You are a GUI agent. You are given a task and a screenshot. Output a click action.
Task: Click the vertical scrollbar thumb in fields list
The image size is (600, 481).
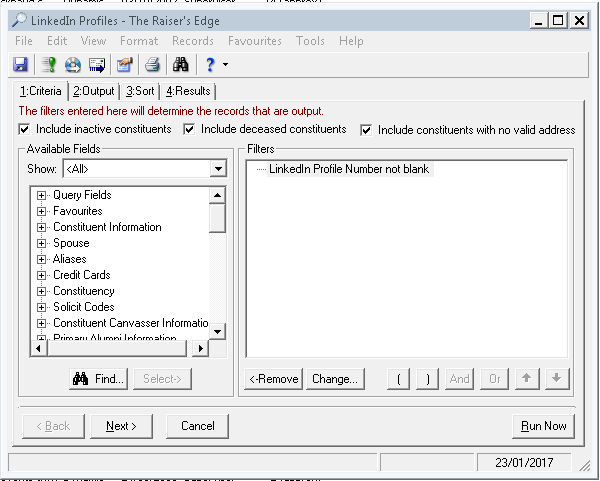pos(217,218)
